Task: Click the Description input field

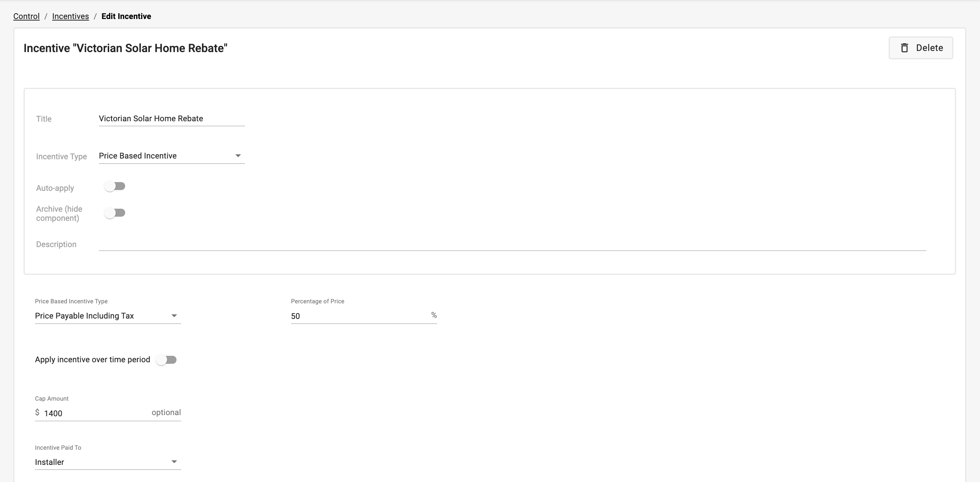Action: (512, 244)
